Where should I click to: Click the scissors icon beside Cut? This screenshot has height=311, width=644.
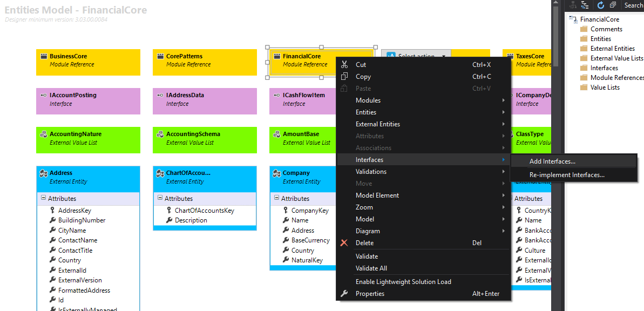344,64
